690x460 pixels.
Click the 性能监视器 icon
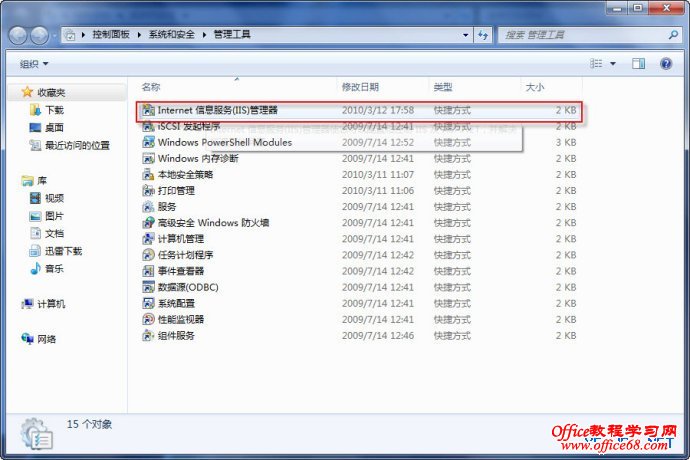click(x=149, y=319)
